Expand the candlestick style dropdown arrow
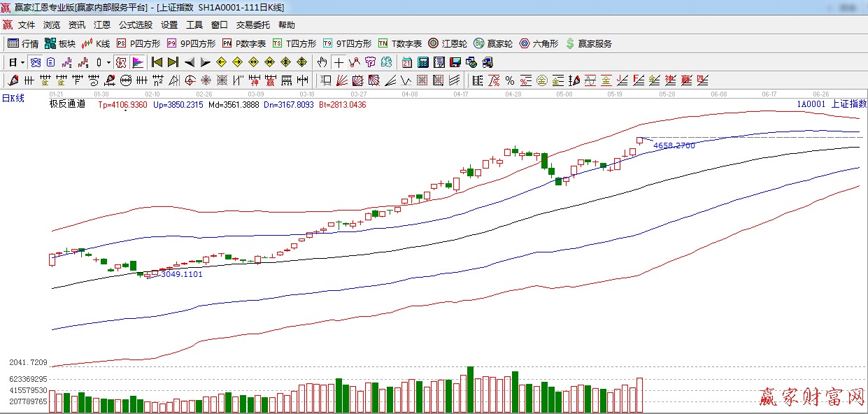The width and height of the screenshot is (868, 414). tap(108, 62)
